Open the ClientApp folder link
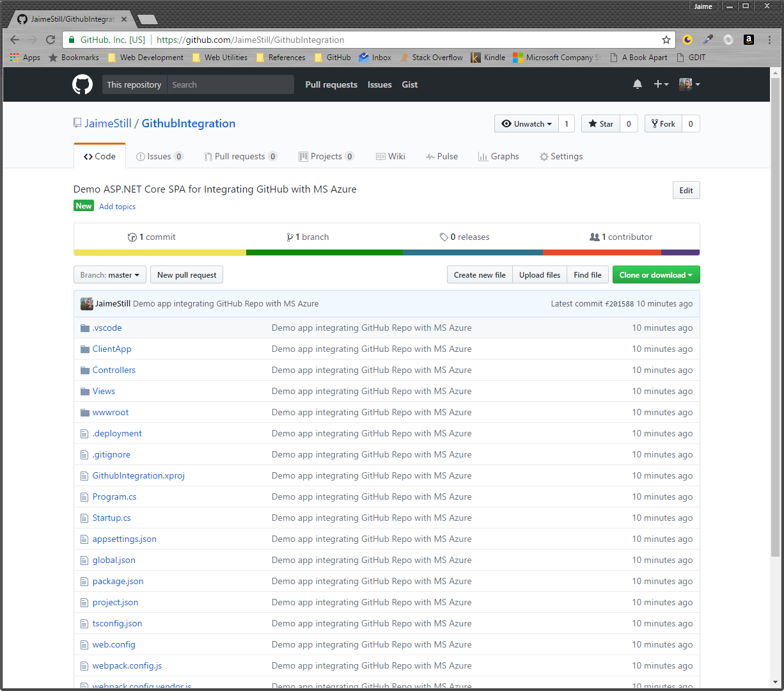This screenshot has height=691, width=784. (112, 349)
